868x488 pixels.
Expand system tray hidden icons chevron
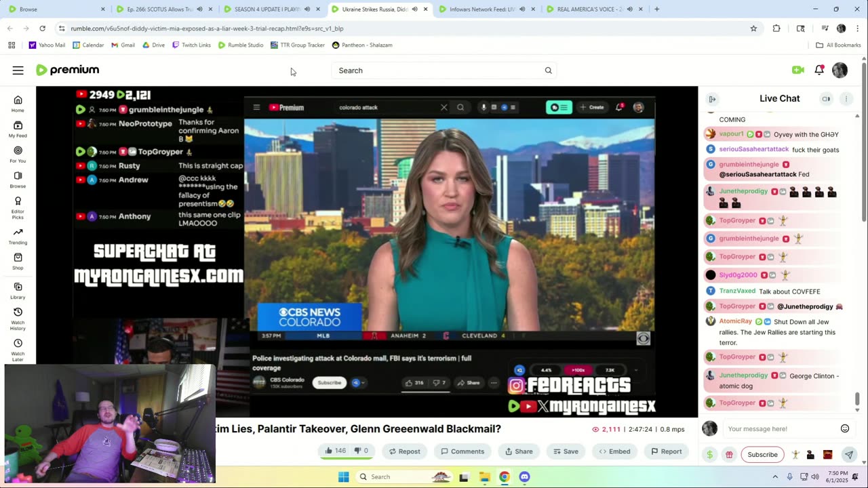pos(775,476)
